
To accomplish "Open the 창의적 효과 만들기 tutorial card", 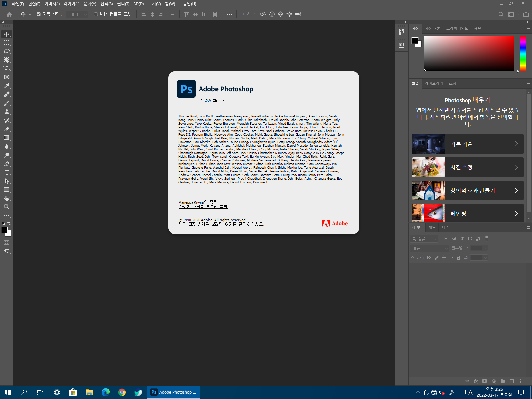I will [x=467, y=191].
